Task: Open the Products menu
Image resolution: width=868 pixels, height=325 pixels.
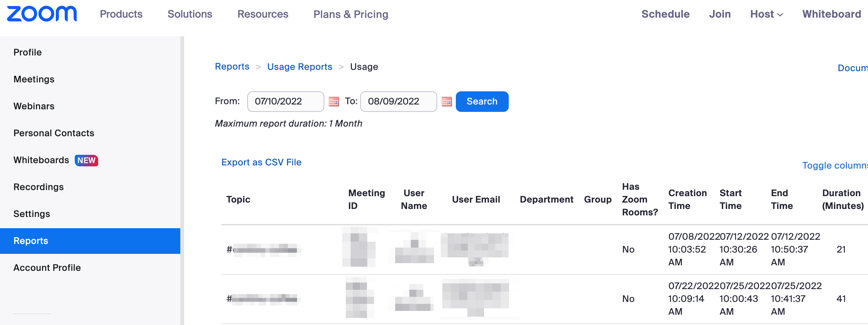Action: pyautogui.click(x=121, y=14)
